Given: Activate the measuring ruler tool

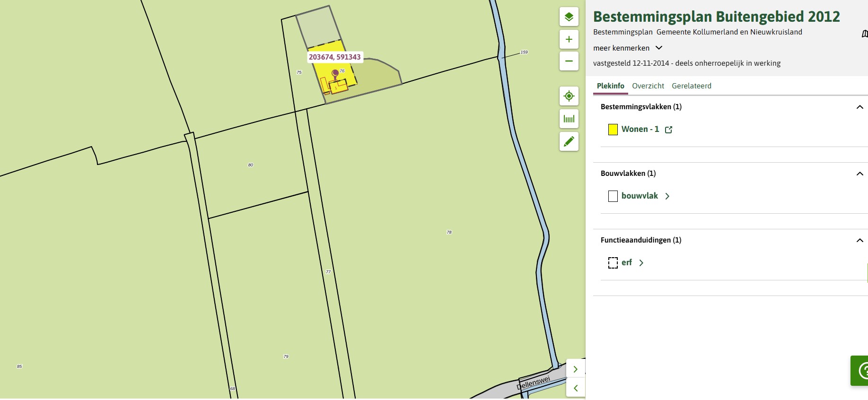Looking at the screenshot, I should (569, 119).
